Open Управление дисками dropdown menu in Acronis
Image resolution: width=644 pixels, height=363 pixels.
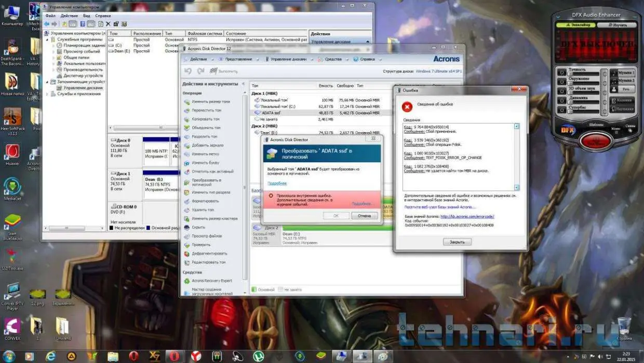point(289,59)
